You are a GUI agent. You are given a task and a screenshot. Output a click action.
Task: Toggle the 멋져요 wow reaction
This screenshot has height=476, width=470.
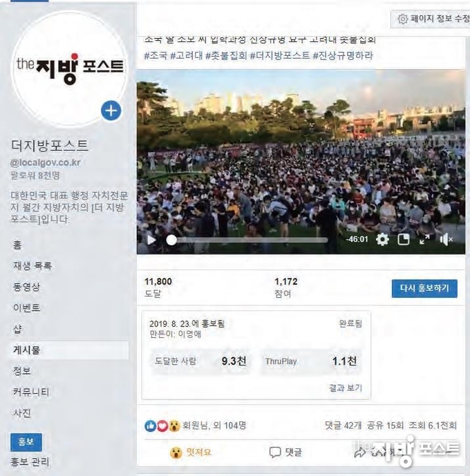(x=191, y=453)
